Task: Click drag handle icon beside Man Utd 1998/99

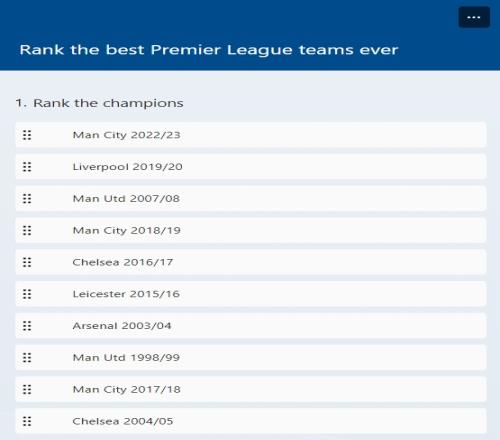Action: tap(27, 358)
